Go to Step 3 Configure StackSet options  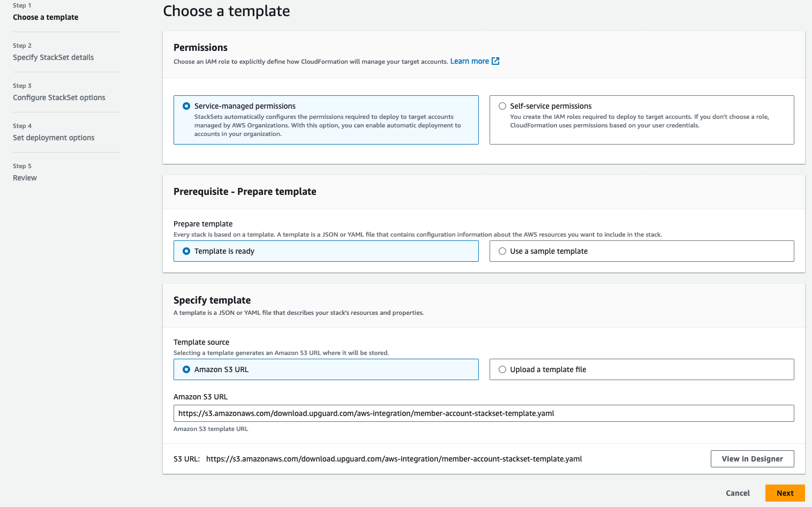59,97
